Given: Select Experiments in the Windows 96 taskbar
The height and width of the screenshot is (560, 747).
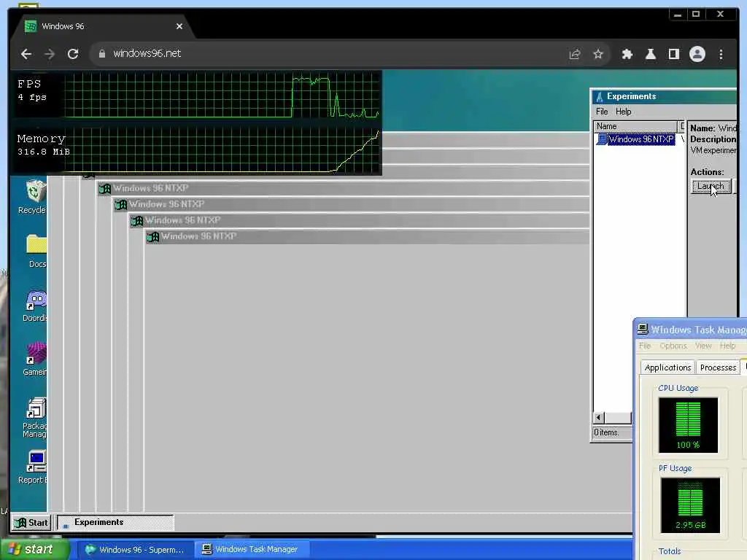Looking at the screenshot, I should [x=115, y=522].
